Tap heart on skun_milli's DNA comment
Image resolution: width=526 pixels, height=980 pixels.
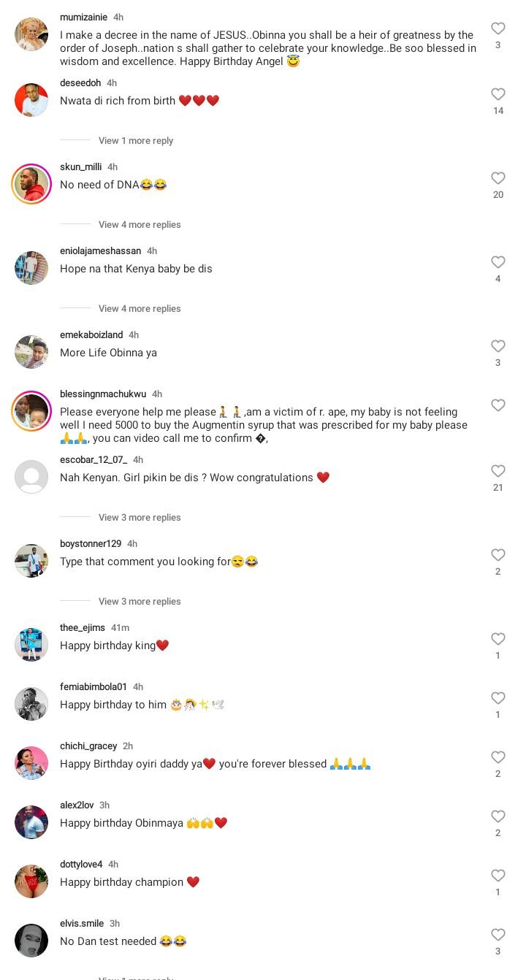[x=498, y=178]
